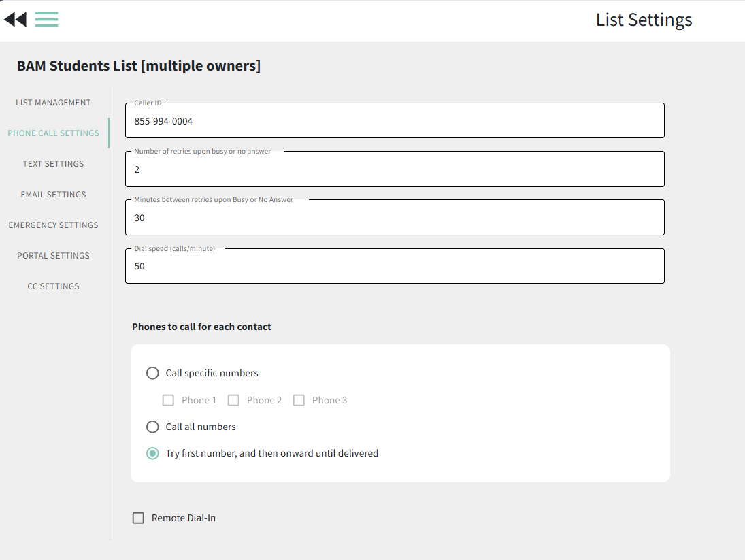Tick the Phone 3 checkbox

pos(299,400)
